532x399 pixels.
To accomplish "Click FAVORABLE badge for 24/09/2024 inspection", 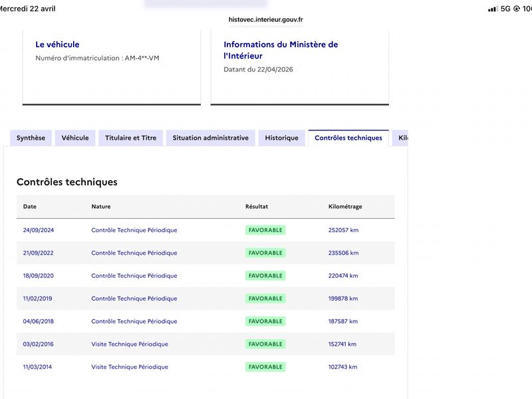I will coord(265,230).
